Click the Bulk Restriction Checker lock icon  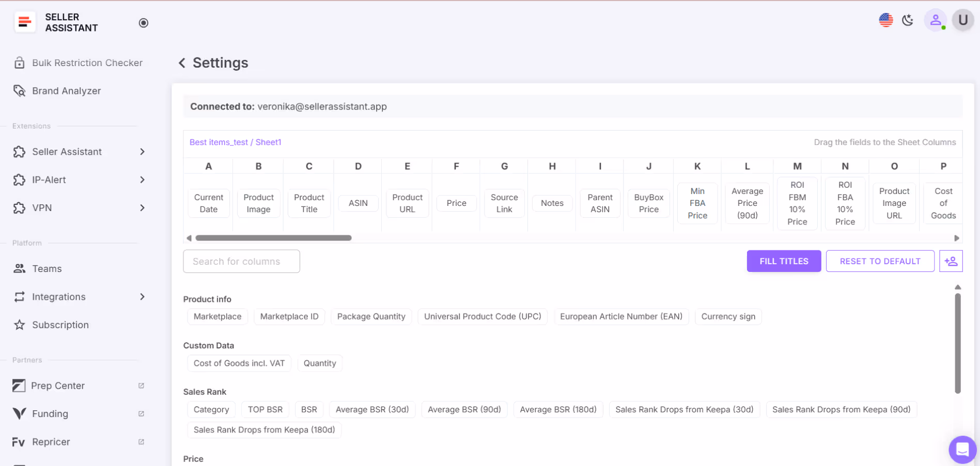coord(20,62)
